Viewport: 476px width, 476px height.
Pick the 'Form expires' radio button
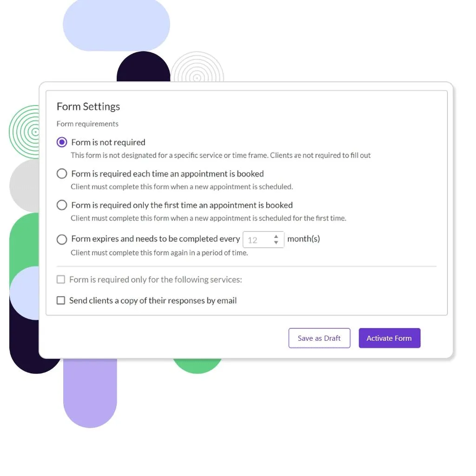[x=62, y=239]
